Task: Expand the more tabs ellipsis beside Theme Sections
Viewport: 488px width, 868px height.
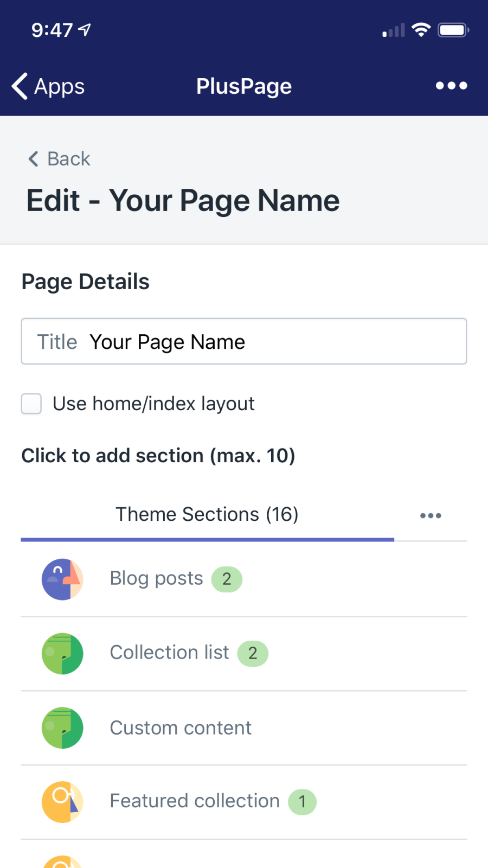Action: (431, 515)
